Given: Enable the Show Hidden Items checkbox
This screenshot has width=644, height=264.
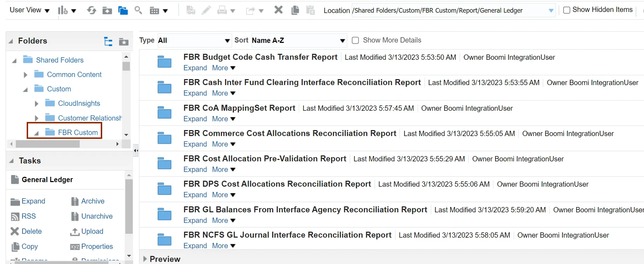Looking at the screenshot, I should coord(566,10).
